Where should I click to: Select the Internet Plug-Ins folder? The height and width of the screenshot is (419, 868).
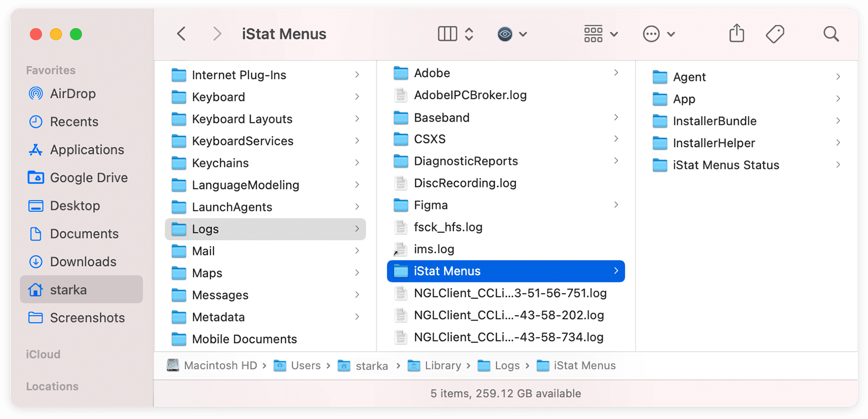(x=265, y=75)
